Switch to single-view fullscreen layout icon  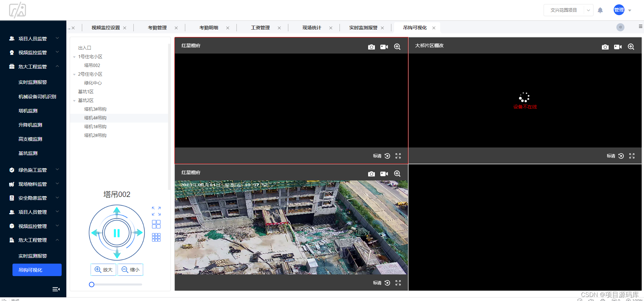click(x=156, y=211)
